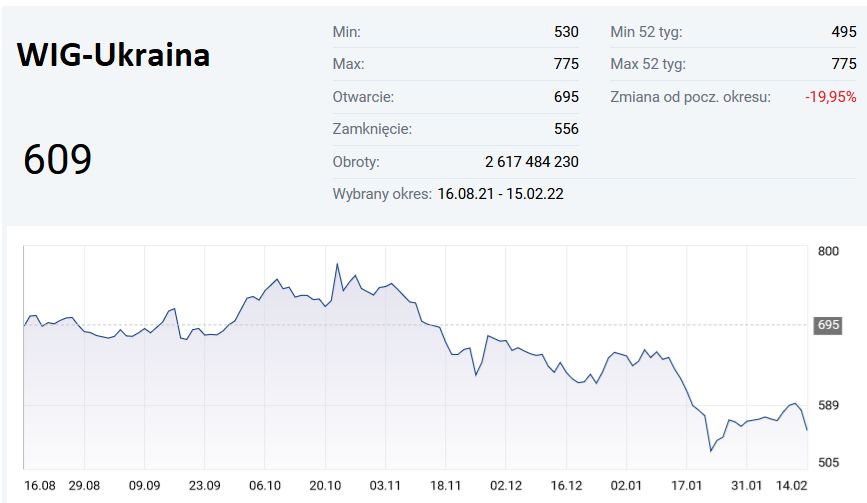
Task: Click the 800 y-axis label
Action: pos(829,251)
